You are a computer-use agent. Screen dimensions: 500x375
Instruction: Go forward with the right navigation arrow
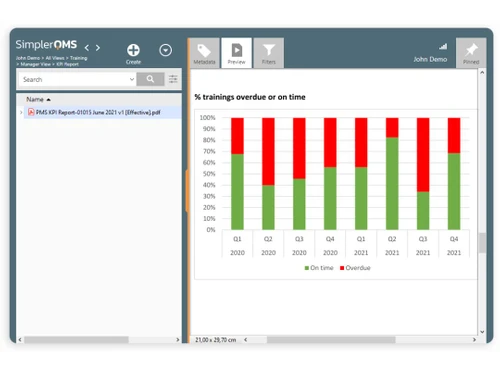[x=98, y=48]
